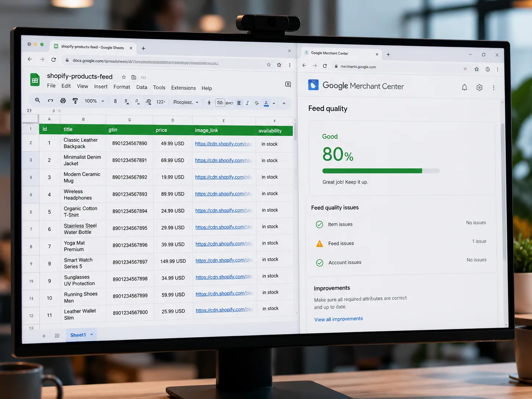Click the search magnifier in Sheets toolbar
Viewport: 532px width, 399px height.
click(37, 100)
